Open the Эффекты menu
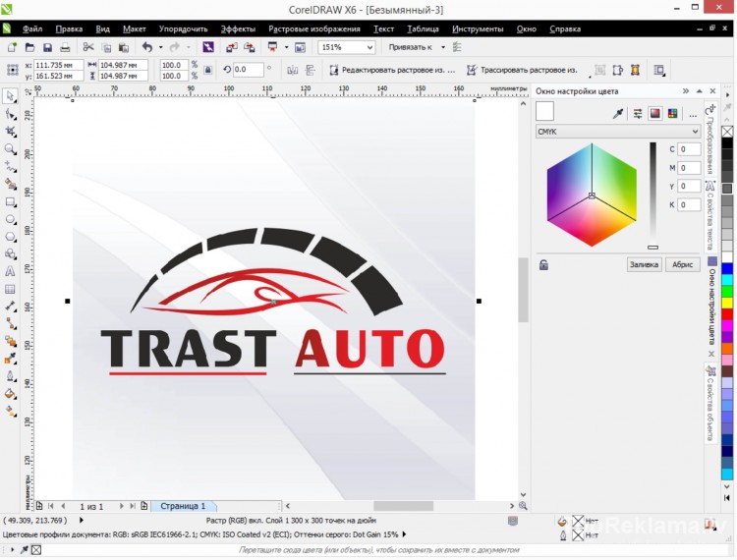Viewport: 737px width, 560px height. 238,29
